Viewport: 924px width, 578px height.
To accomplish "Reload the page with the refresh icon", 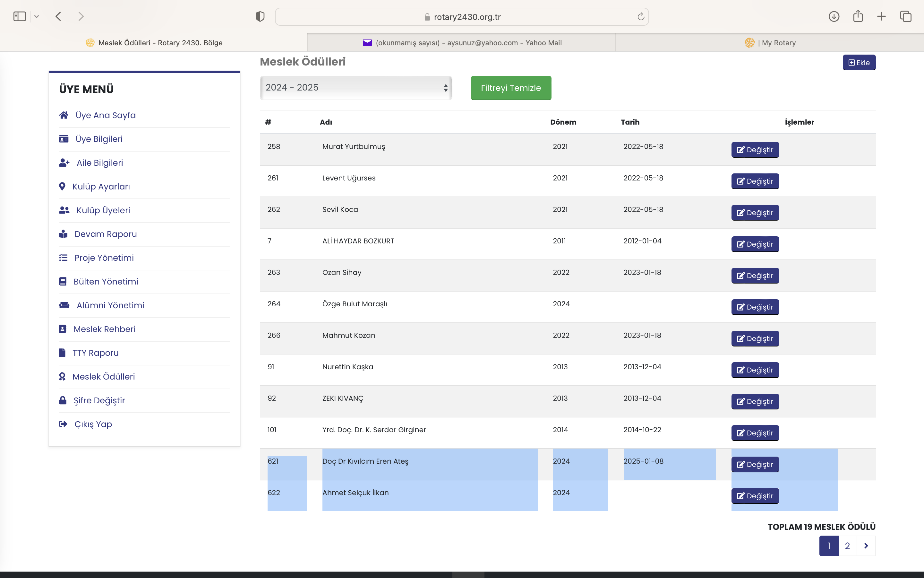I will point(641,16).
